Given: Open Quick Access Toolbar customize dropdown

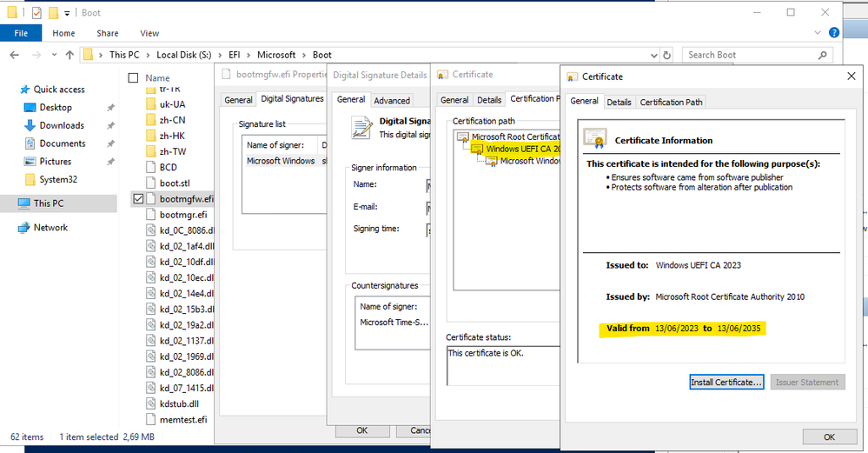Looking at the screenshot, I should click(67, 13).
